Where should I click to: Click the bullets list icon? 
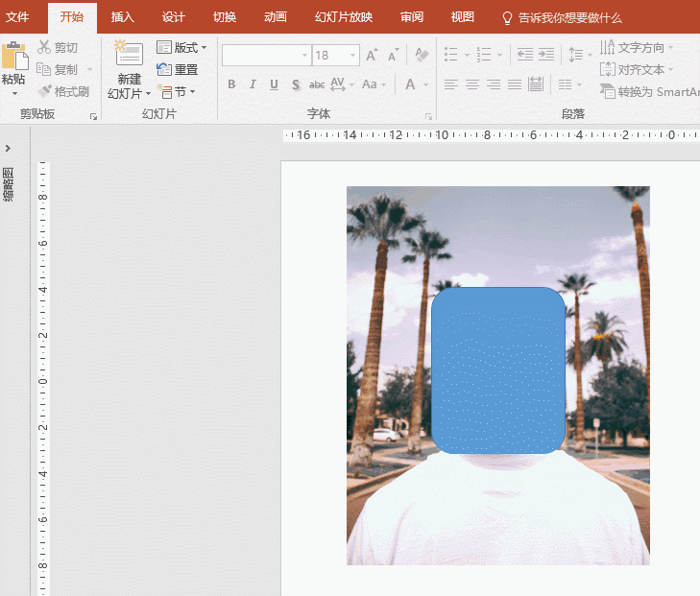click(x=451, y=55)
